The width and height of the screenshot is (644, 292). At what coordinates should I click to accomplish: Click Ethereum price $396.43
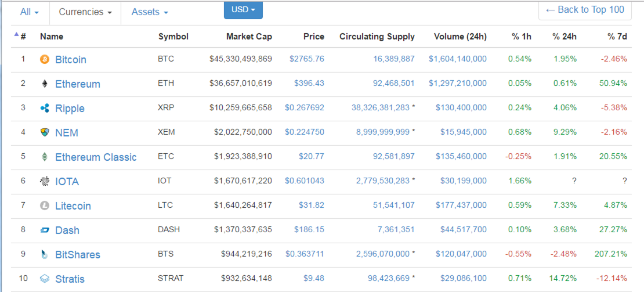coord(309,84)
